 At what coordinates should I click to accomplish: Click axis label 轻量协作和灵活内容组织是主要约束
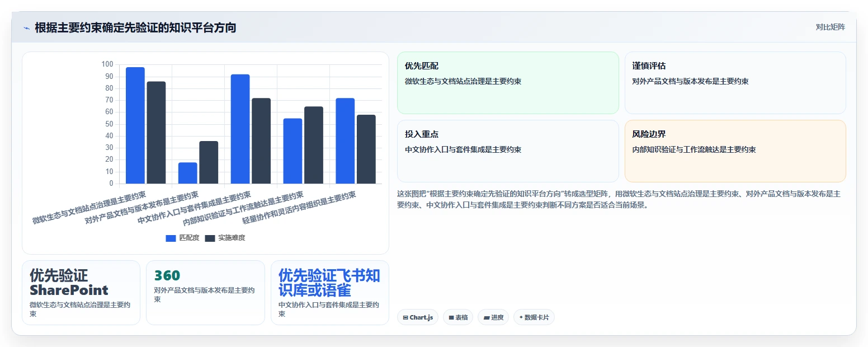[300, 208]
